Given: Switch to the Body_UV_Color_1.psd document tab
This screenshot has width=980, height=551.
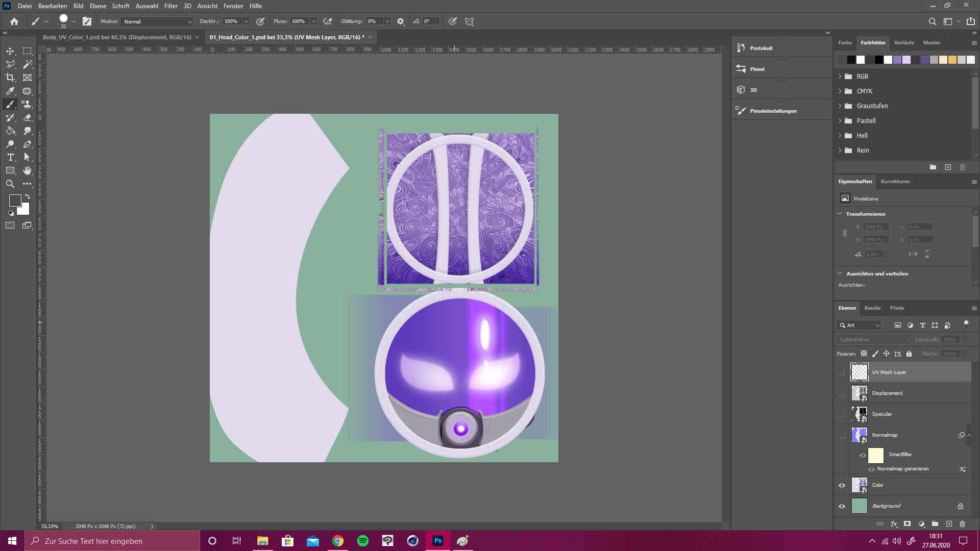Looking at the screenshot, I should [117, 37].
